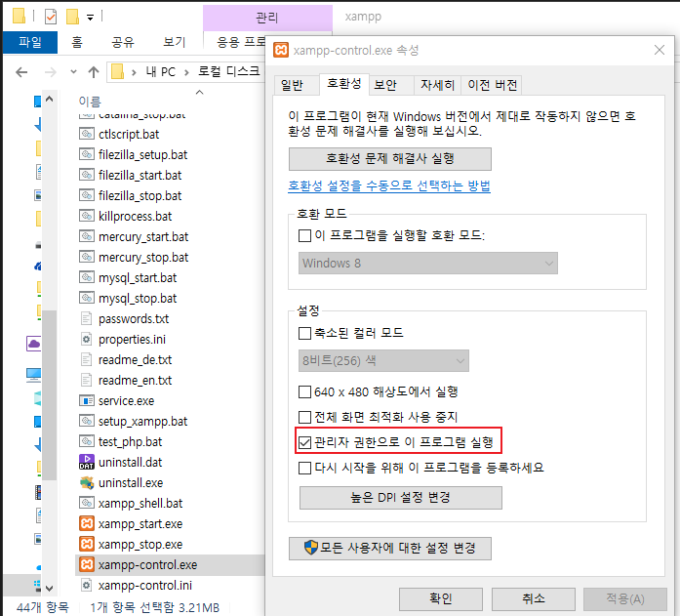Click the test_php.bat file icon

[87, 441]
